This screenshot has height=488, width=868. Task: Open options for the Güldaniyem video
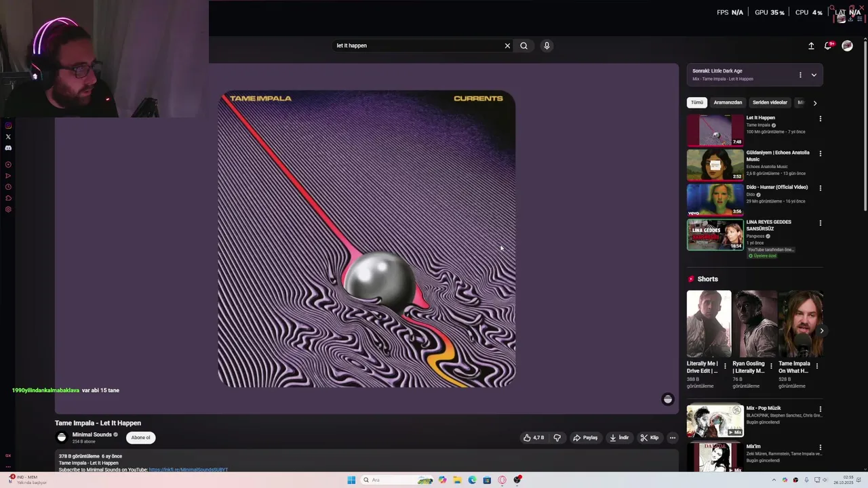tap(821, 154)
